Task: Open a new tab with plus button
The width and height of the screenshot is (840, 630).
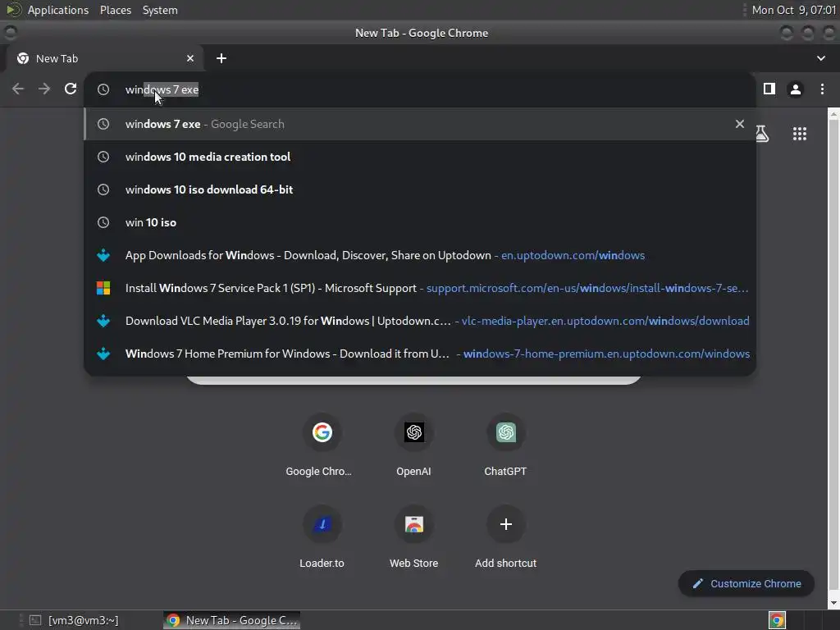Action: tap(221, 58)
